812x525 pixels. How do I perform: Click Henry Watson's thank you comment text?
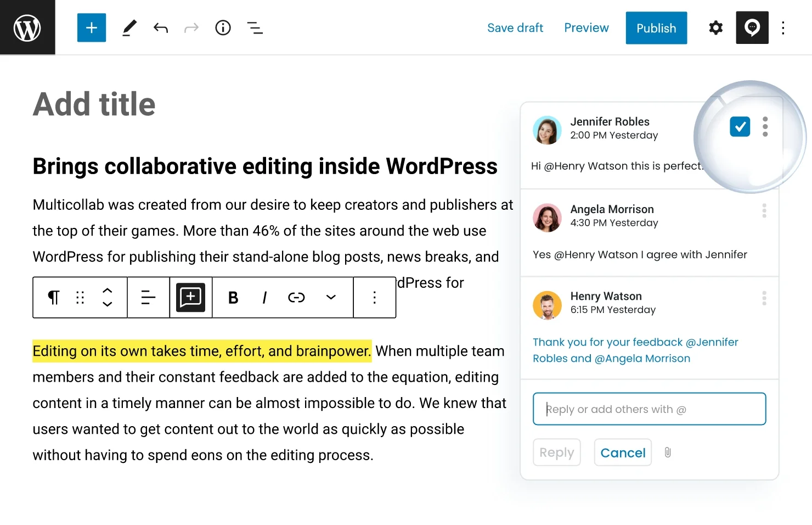pyautogui.click(x=635, y=350)
